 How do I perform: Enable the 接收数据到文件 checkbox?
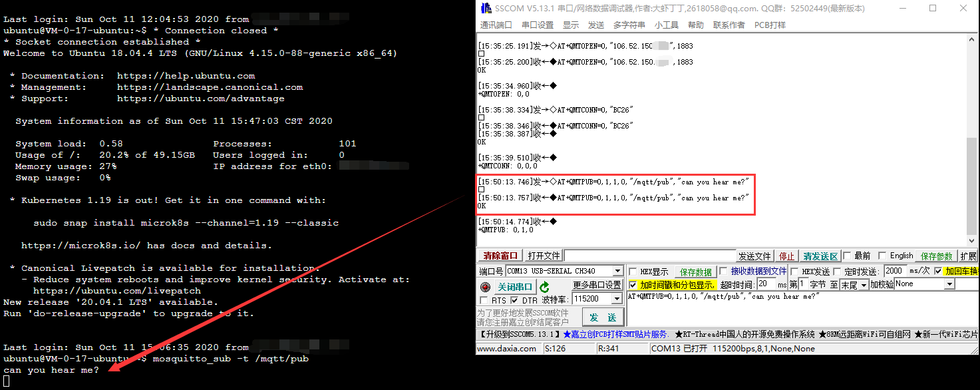tap(725, 272)
